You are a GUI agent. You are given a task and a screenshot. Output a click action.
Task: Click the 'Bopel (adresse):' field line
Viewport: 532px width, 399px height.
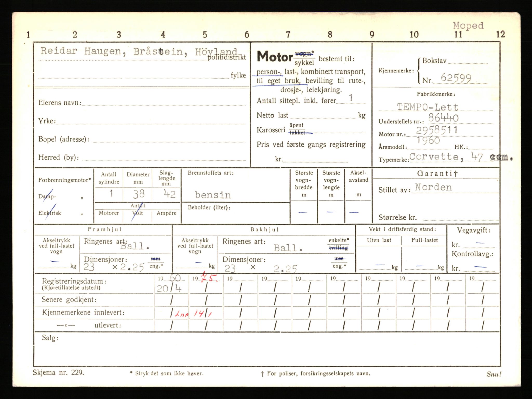click(169, 140)
